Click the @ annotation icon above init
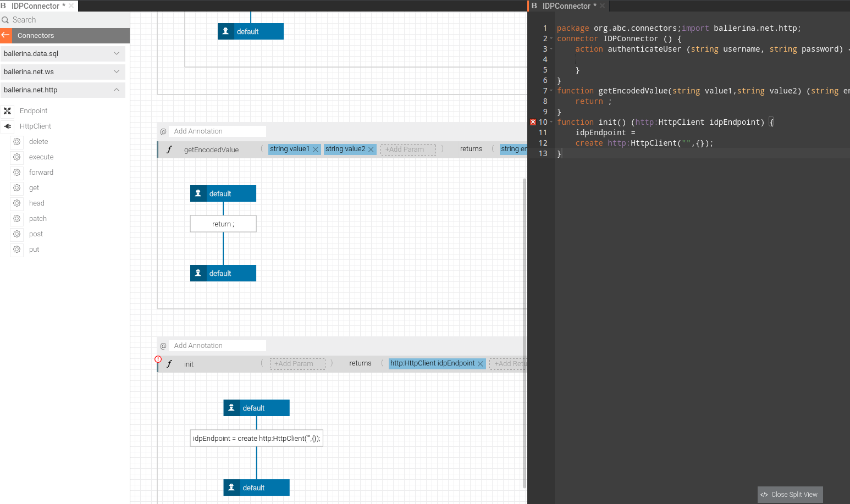This screenshot has width=850, height=504. pyautogui.click(x=163, y=346)
